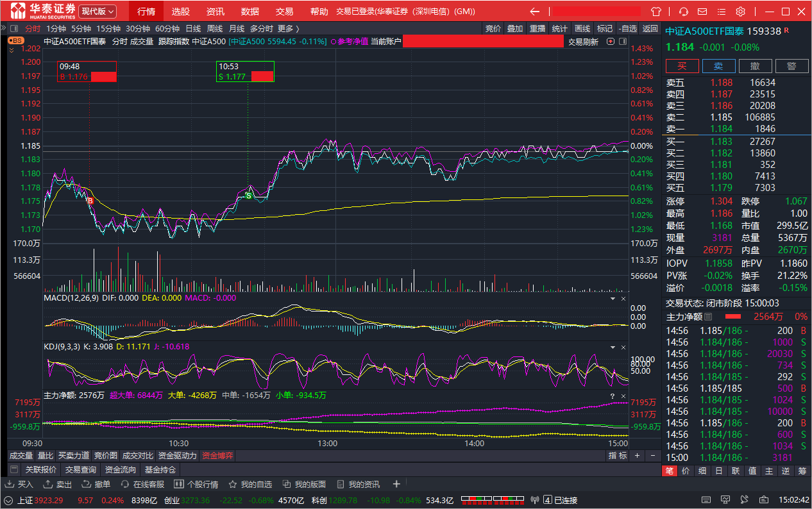Screen dimensions: 812x509
Task: Toggle the side panel icon beside 交易刷新
Action: pyautogui.click(x=622, y=42)
